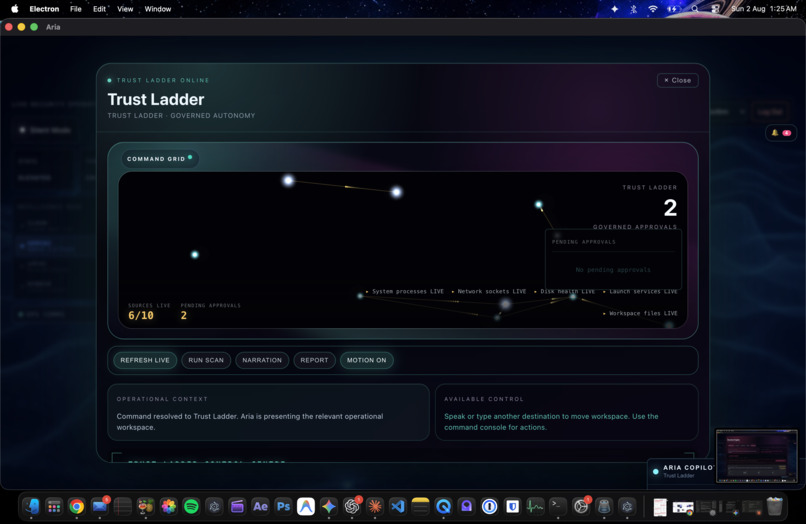Click the Bluetooth status icon
This screenshot has height=524, width=806.
tap(633, 9)
